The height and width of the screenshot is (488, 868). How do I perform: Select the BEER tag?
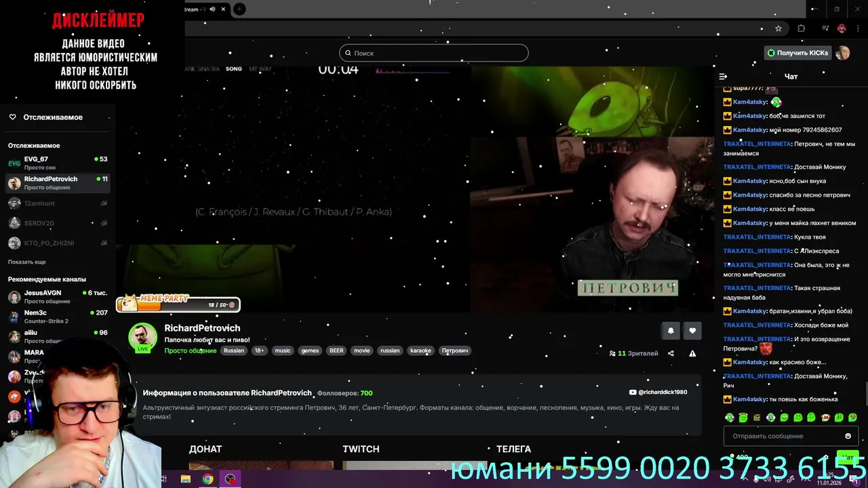coord(336,350)
